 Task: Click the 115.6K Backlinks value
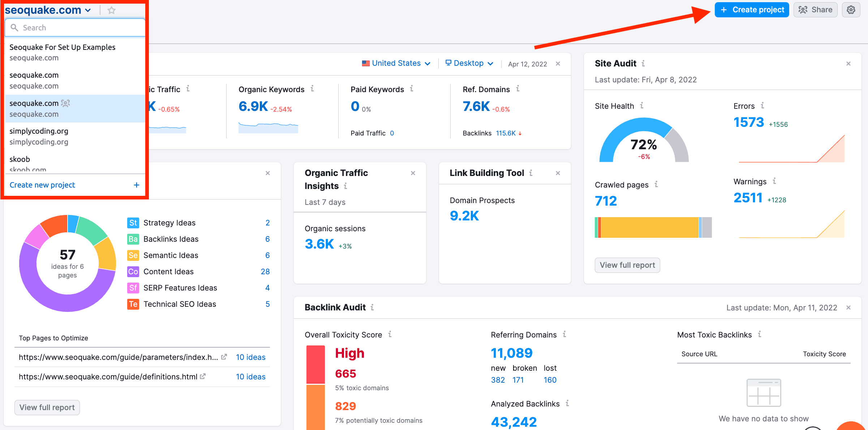point(506,133)
